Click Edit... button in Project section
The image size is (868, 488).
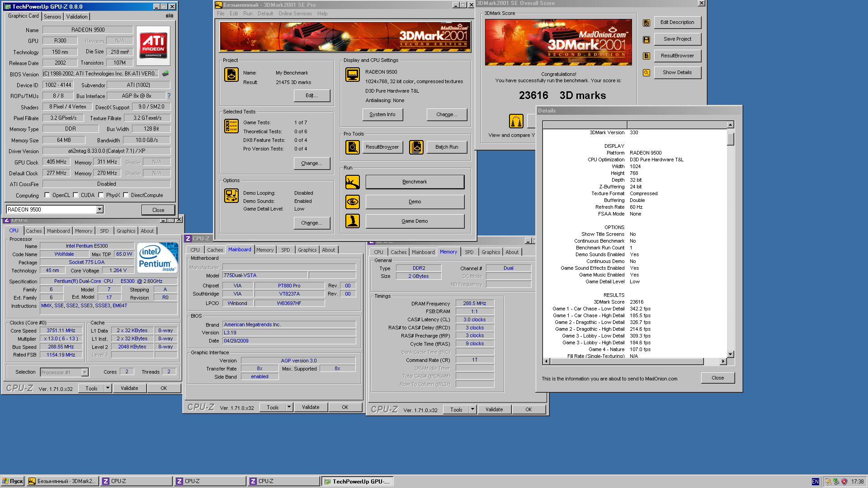click(312, 95)
